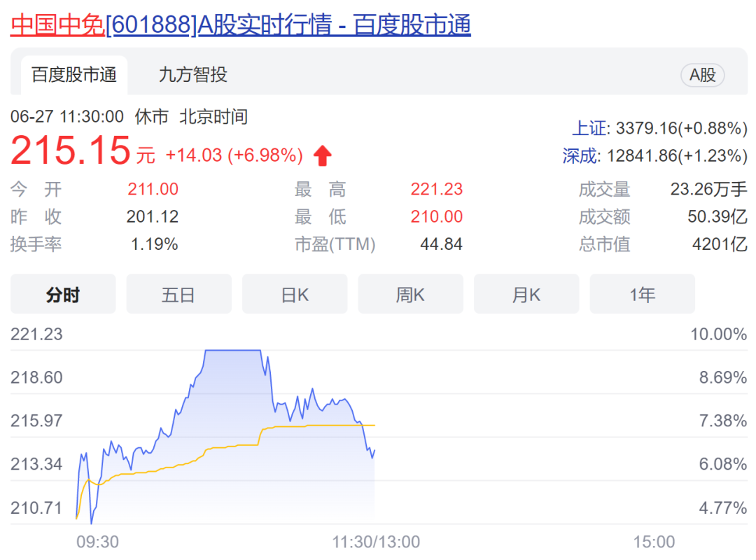
Task: Click the A股 market badge
Action: [702, 76]
